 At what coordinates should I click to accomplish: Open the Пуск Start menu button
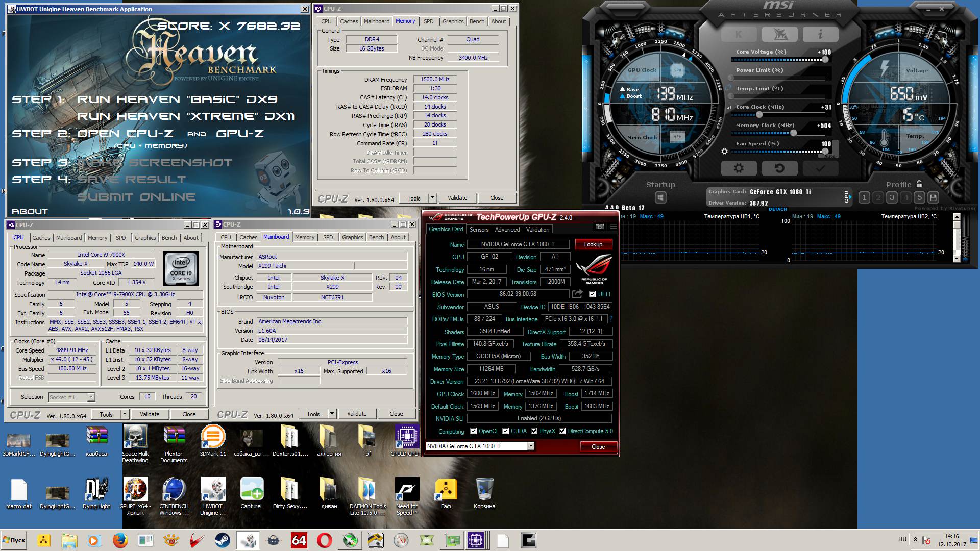coord(14,540)
